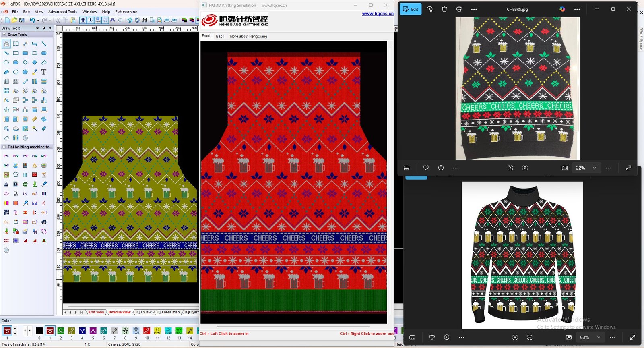The image size is (644, 348).
Task: Click the Save icon in HqPDS toolbar
Action: pos(22,20)
